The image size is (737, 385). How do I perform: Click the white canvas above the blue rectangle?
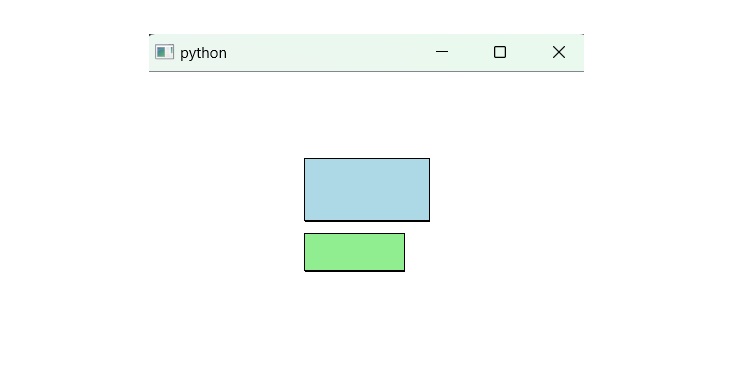(x=367, y=115)
